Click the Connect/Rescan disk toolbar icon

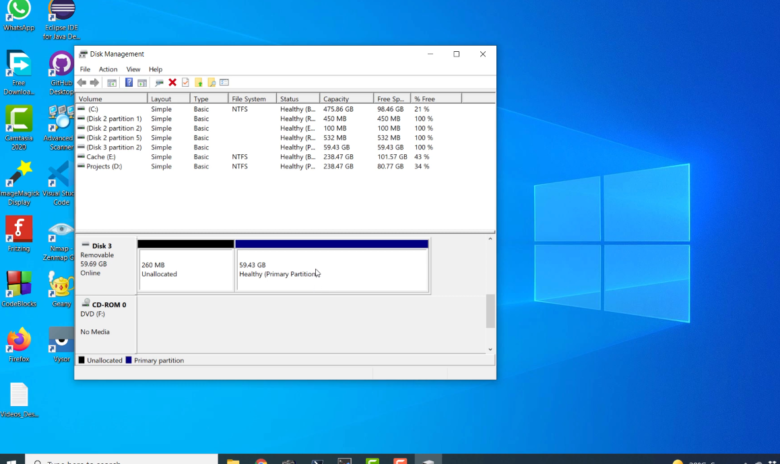pyautogui.click(x=159, y=83)
